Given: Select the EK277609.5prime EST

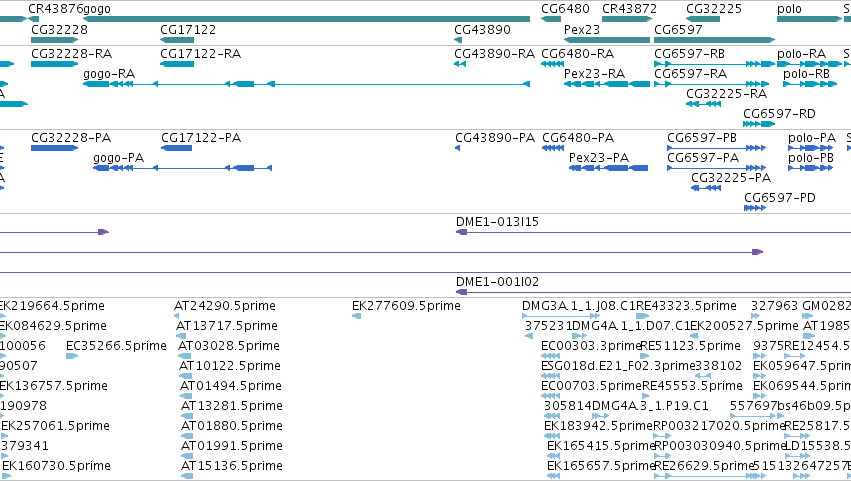Looking at the screenshot, I should (x=357, y=317).
